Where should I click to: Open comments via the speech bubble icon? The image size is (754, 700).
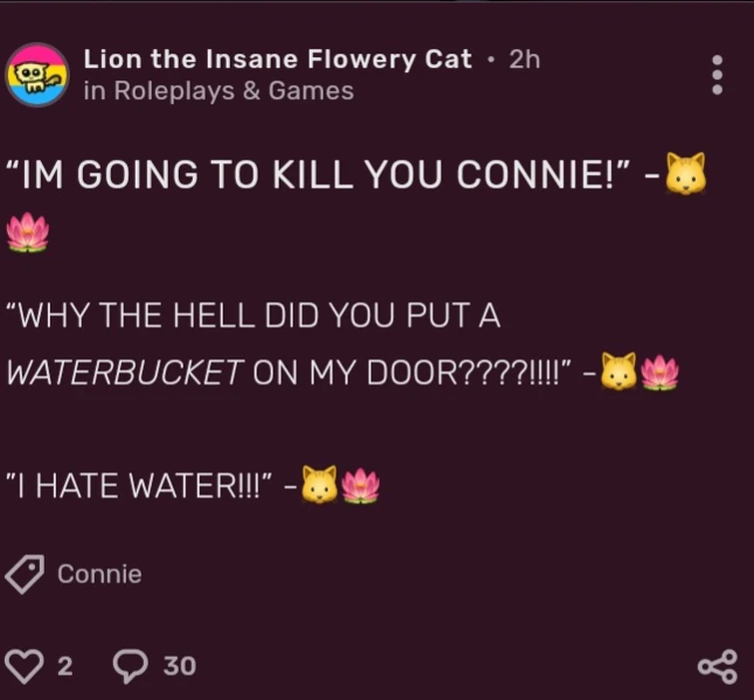pyautogui.click(x=127, y=665)
